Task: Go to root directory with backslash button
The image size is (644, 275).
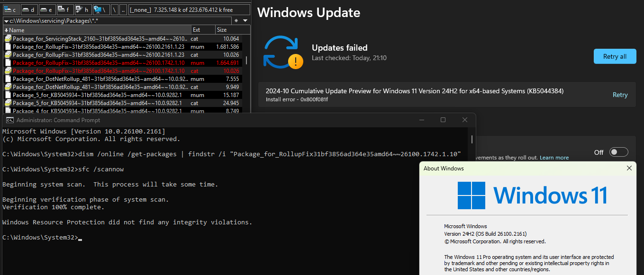Action: (114, 9)
